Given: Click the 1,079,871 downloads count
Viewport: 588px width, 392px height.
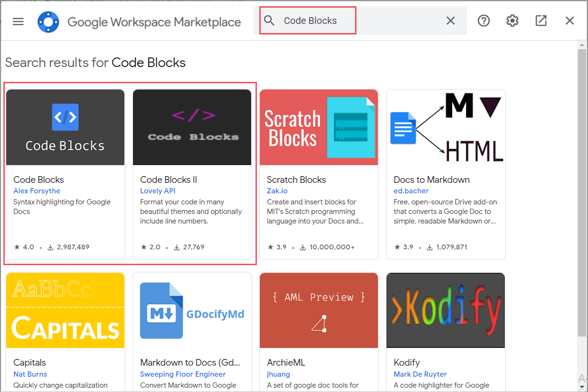Looking at the screenshot, I should (x=447, y=247).
